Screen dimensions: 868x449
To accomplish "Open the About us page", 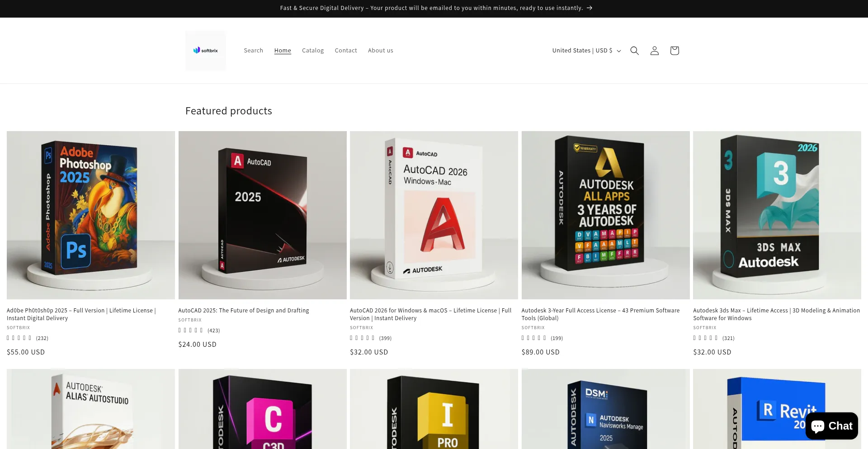I will coord(380,51).
